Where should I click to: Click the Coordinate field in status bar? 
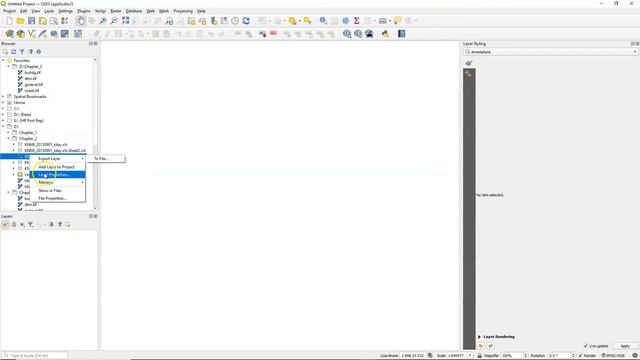413,356
